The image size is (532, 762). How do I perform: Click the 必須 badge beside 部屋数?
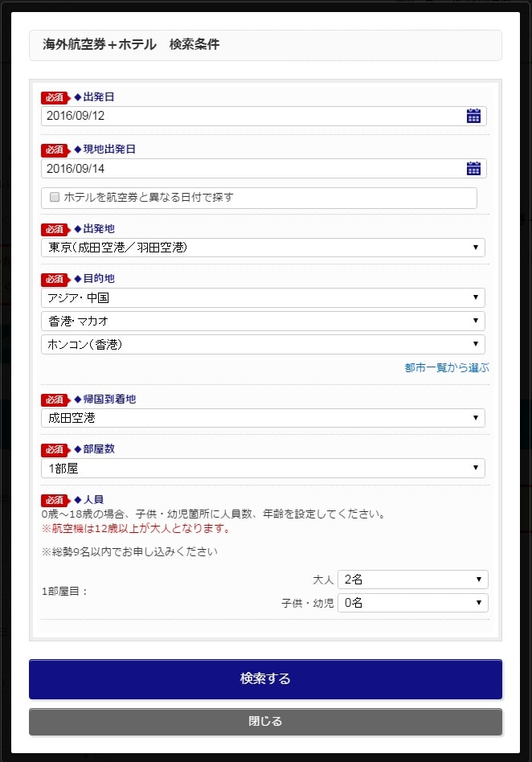point(56,449)
